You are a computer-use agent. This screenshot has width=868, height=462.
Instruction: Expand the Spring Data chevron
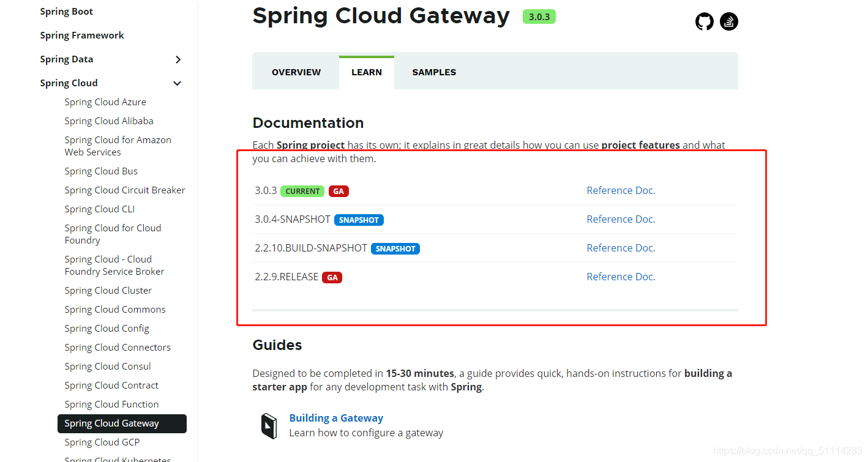click(178, 59)
